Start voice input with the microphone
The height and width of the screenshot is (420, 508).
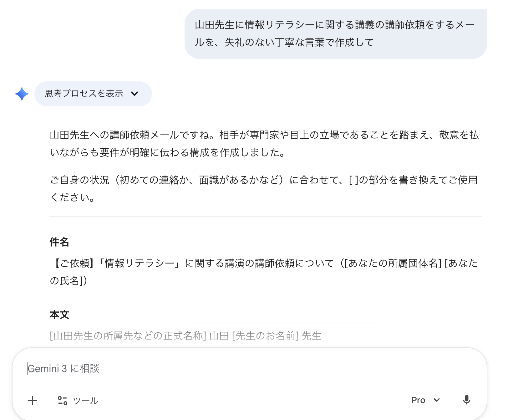[466, 400]
